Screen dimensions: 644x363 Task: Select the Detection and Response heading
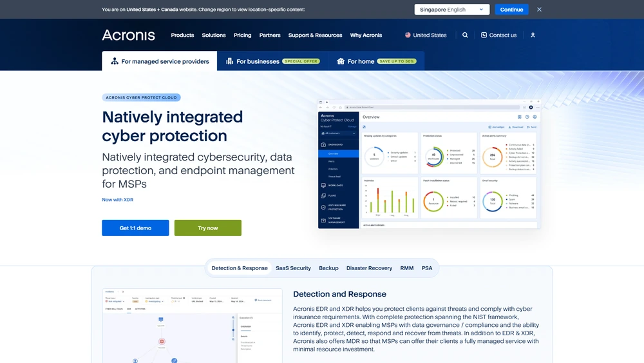click(x=339, y=294)
